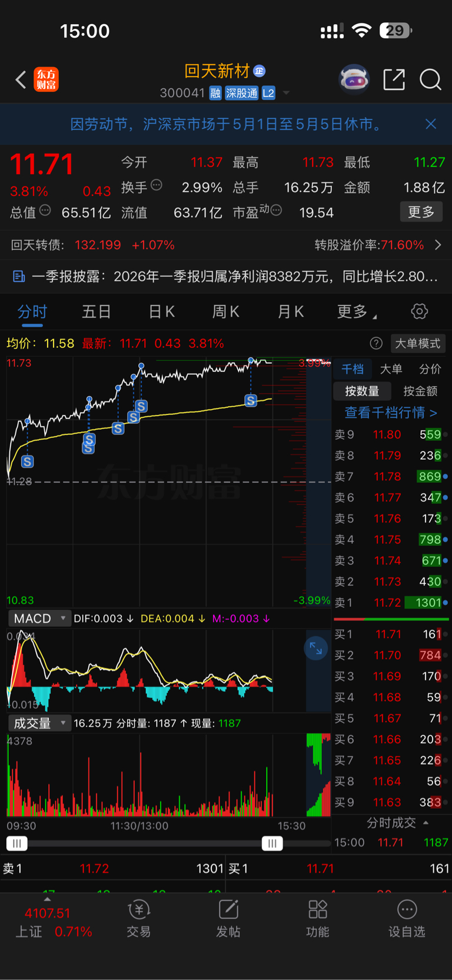Choose 按数量 display mode
The height and width of the screenshot is (980, 452).
coord(362,391)
